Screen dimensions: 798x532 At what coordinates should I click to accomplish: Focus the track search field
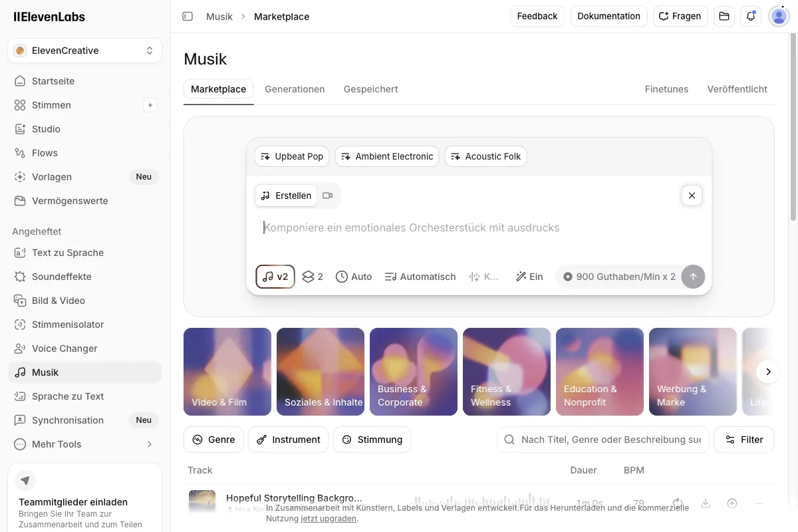pyautogui.click(x=602, y=440)
